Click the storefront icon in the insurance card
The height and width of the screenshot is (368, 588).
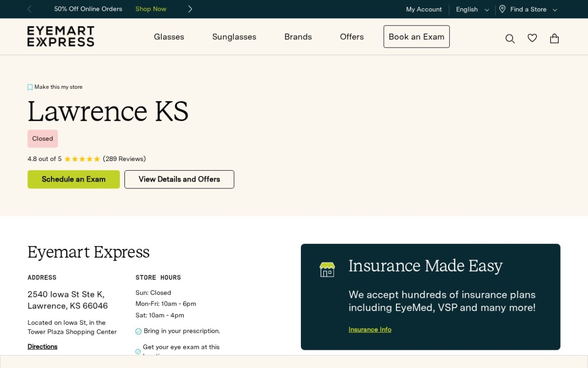click(x=327, y=269)
